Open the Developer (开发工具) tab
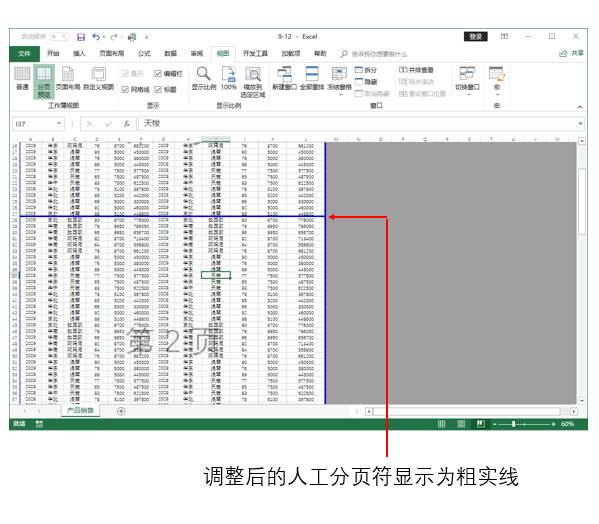599x524 pixels. [255, 53]
